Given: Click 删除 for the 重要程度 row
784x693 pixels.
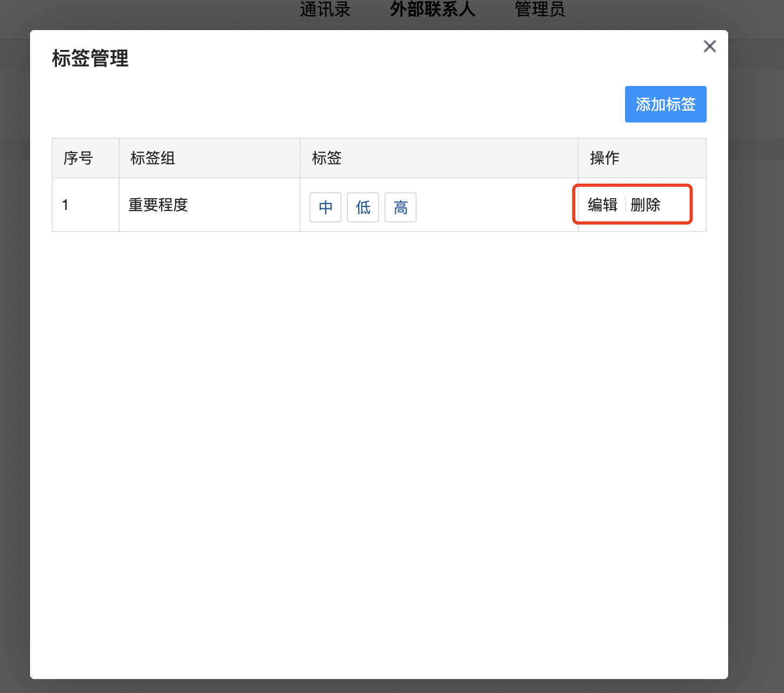Looking at the screenshot, I should tap(645, 205).
